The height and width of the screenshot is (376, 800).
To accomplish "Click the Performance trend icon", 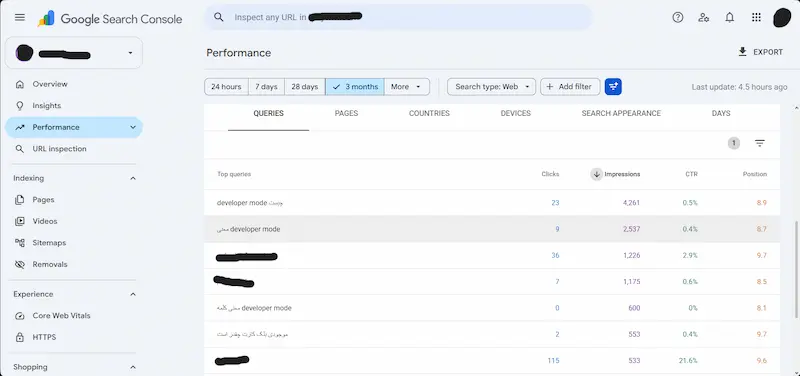I will click(20, 128).
